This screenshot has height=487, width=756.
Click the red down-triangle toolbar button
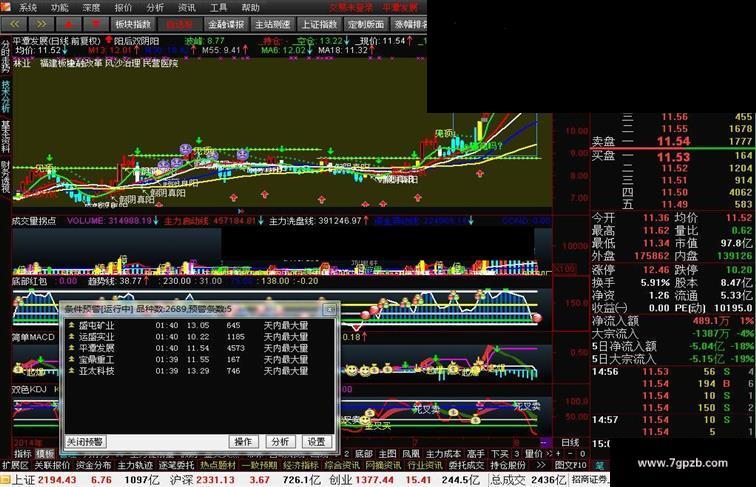[96, 24]
